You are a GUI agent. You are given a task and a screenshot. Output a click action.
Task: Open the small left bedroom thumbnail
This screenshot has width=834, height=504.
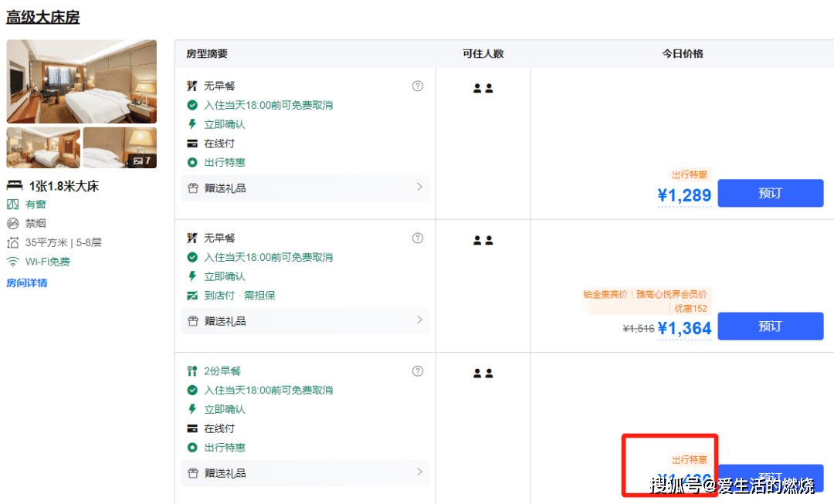pyautogui.click(x=43, y=147)
